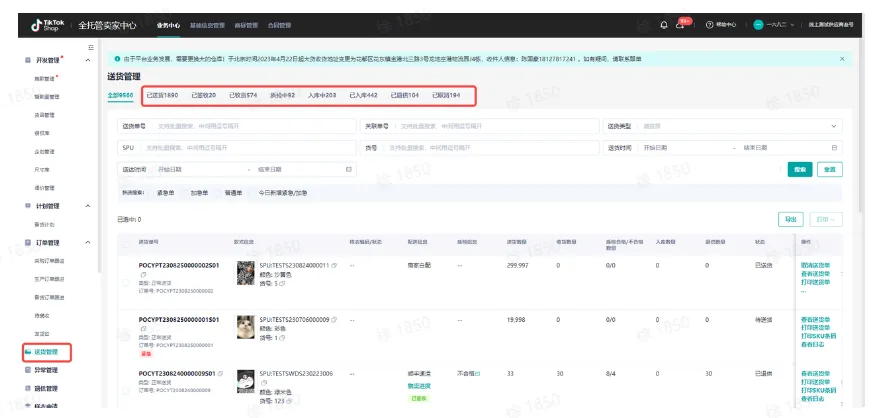Check the 加急单 quick search filter
This screenshot has width=873, height=418.
pos(184,193)
